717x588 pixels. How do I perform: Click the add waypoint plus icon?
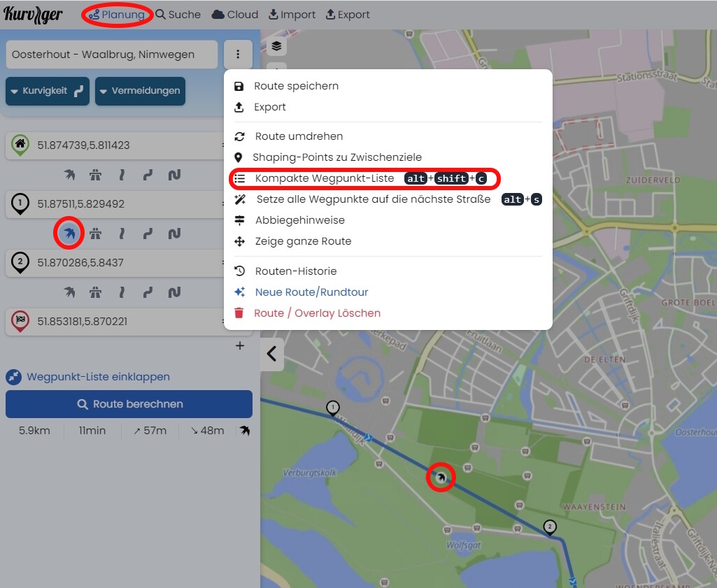pos(240,345)
